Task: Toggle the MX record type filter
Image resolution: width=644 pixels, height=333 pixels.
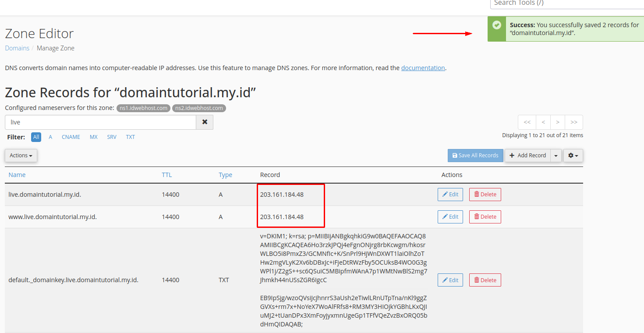Action: click(93, 137)
